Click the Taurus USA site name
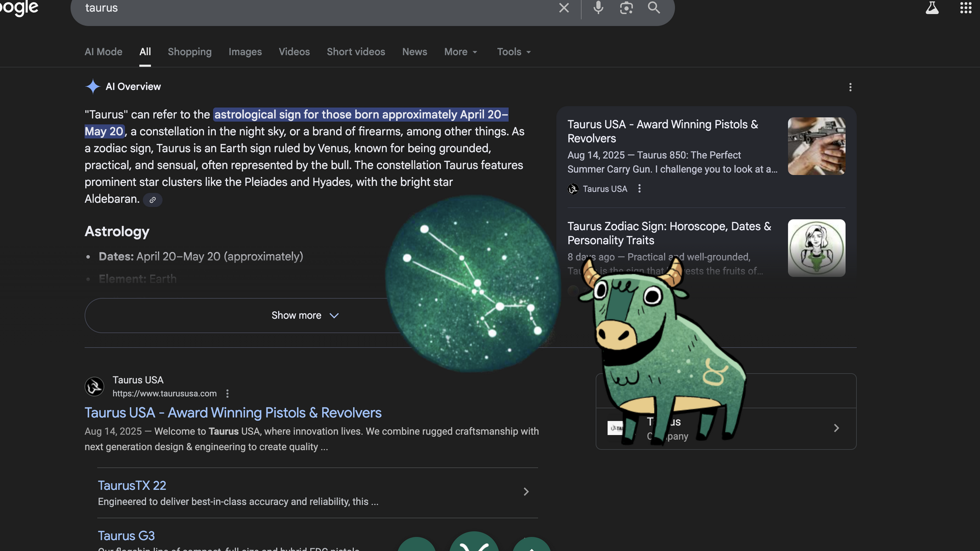This screenshot has width=980, height=551. coord(138,380)
